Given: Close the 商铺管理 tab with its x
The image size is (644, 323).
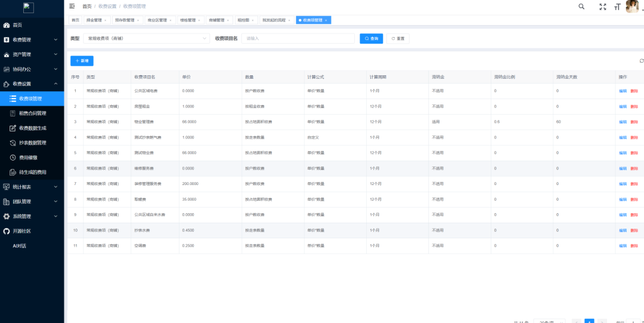Looking at the screenshot, I should [x=228, y=20].
